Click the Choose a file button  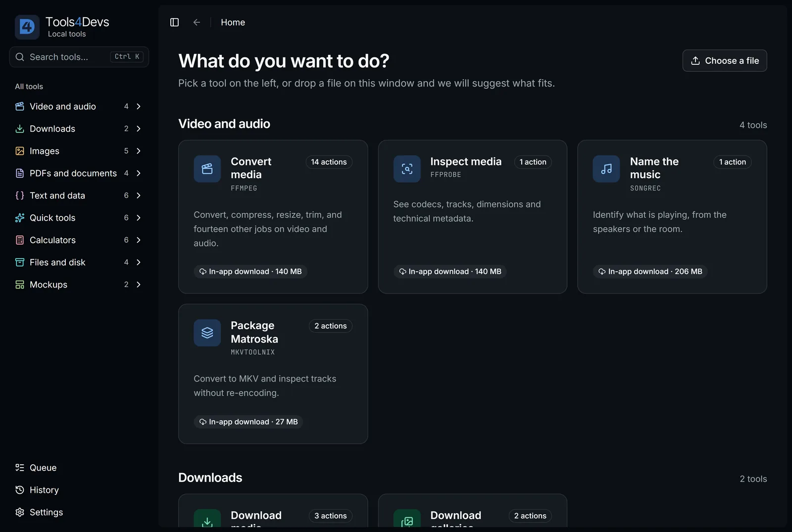725,60
